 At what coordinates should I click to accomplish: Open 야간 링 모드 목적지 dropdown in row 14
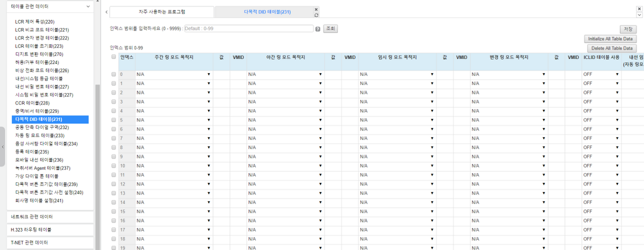pos(286,202)
